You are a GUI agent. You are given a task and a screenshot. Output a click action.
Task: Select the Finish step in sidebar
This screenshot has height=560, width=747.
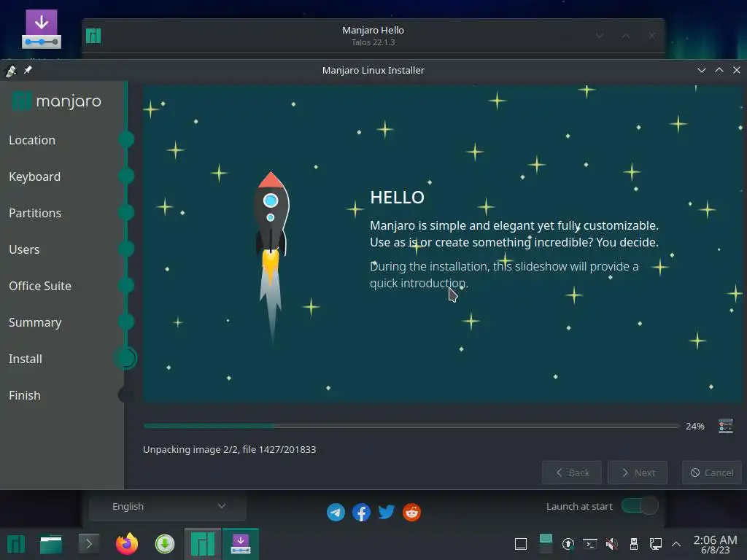click(25, 395)
